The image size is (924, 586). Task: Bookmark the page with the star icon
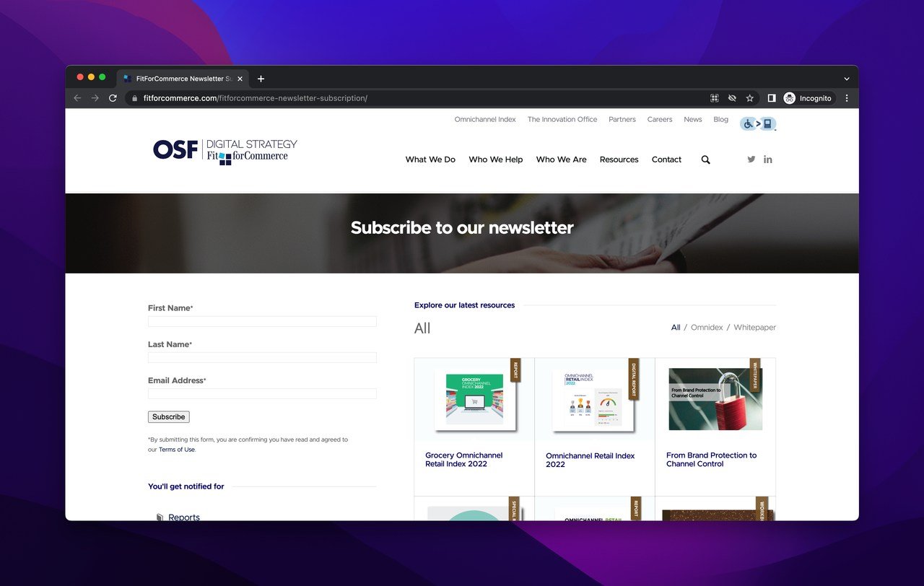pos(749,97)
